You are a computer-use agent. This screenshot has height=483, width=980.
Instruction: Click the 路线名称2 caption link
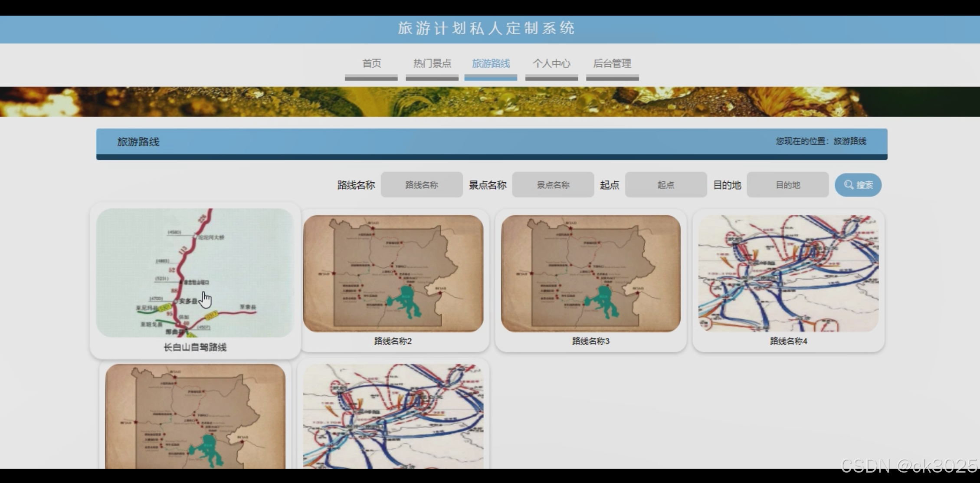tap(393, 341)
